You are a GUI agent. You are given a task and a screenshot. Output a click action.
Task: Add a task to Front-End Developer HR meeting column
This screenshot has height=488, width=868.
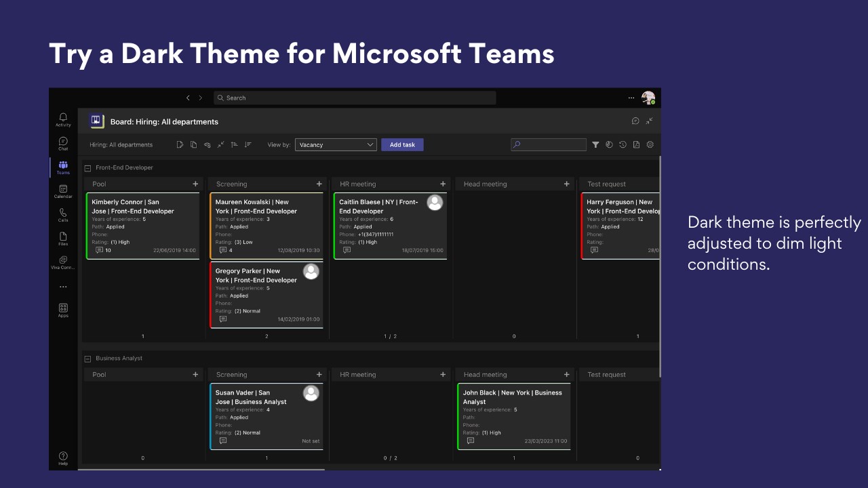[443, 184]
